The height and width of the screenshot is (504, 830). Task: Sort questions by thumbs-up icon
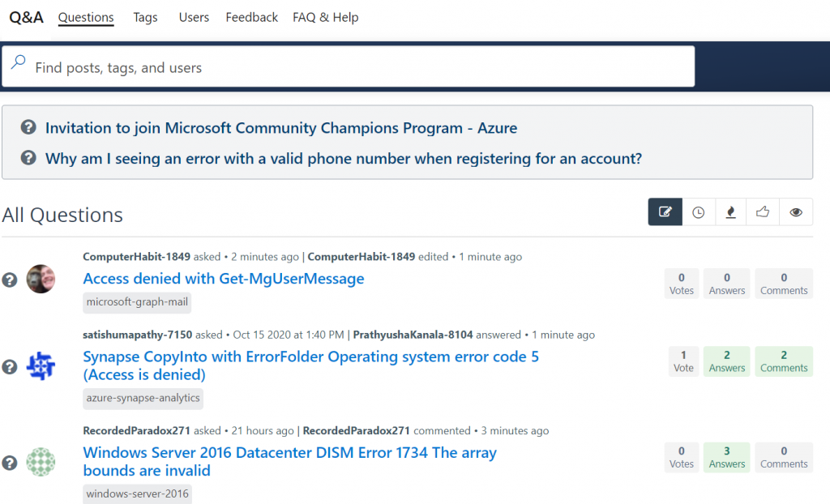tap(763, 212)
